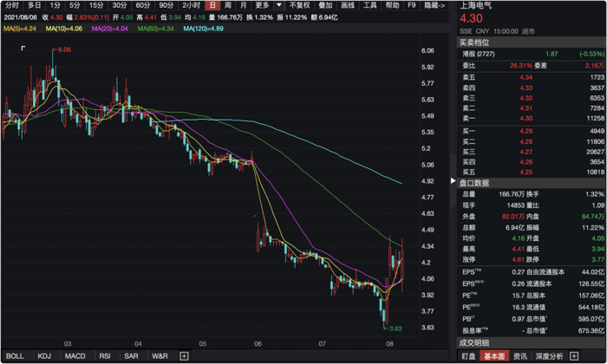607x364 pixels.
Task: Select the MACD indicator tab
Action: (x=75, y=356)
